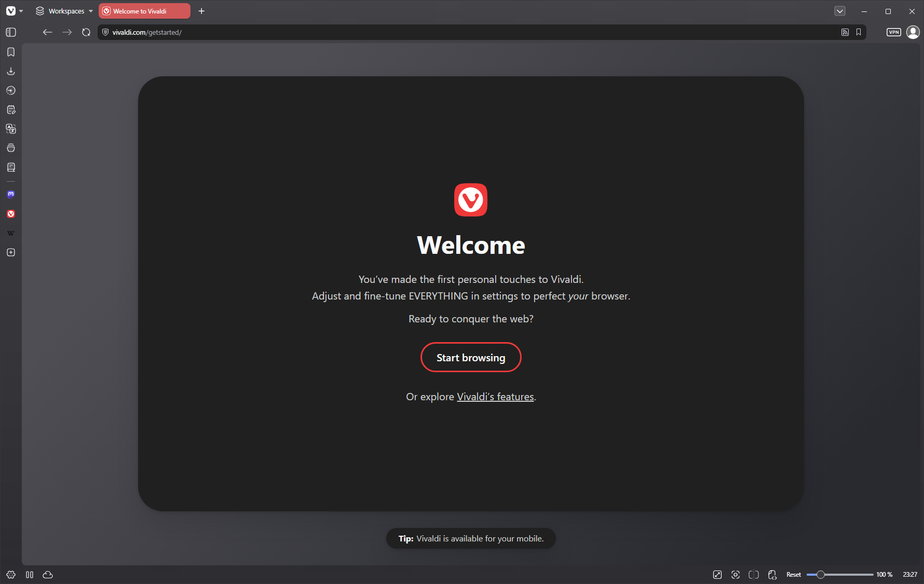The height and width of the screenshot is (584, 924).
Task: Close the Vivaldi window
Action: point(912,11)
